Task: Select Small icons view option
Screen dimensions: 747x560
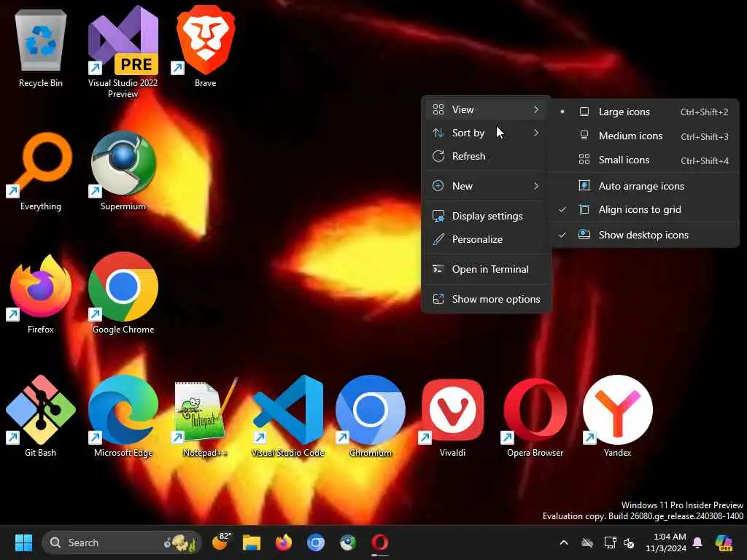Action: click(x=644, y=160)
